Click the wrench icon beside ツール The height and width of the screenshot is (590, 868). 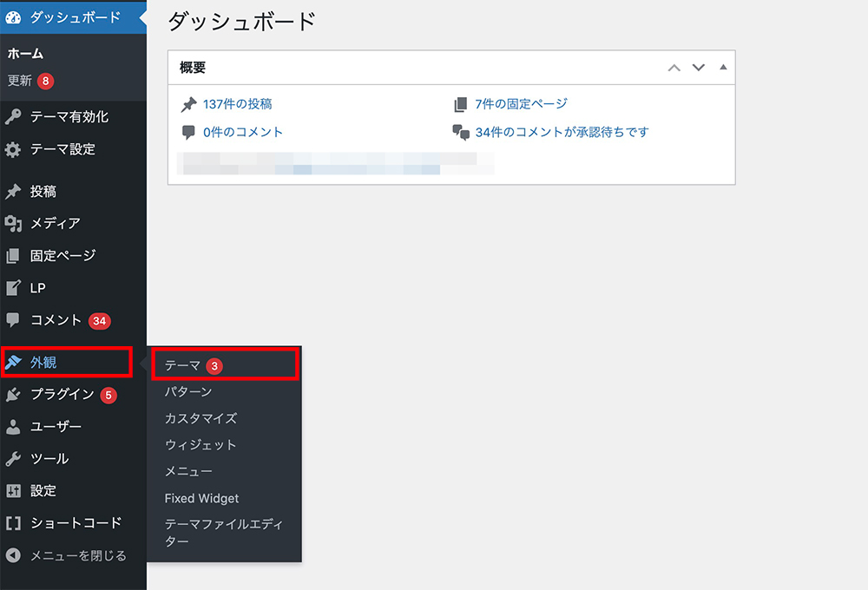point(13,459)
